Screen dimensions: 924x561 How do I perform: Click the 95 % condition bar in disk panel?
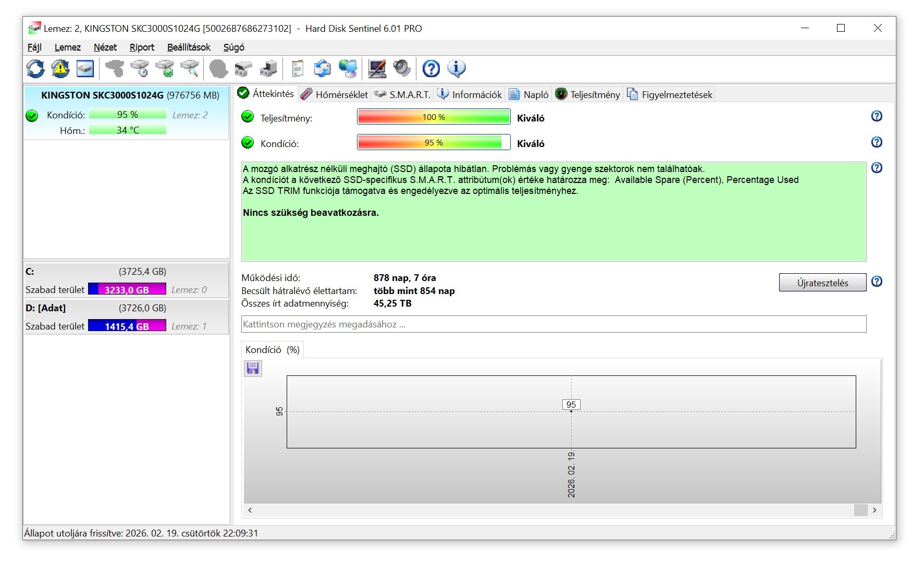128,114
